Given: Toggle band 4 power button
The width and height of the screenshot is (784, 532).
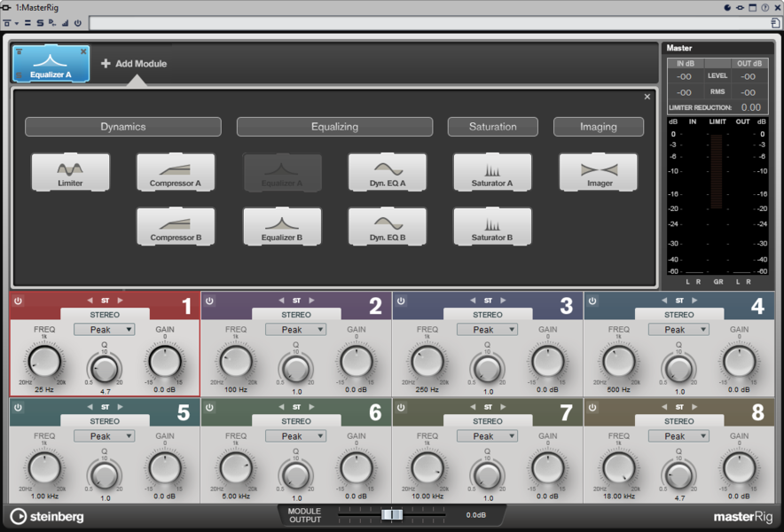Looking at the screenshot, I should click(x=592, y=301).
